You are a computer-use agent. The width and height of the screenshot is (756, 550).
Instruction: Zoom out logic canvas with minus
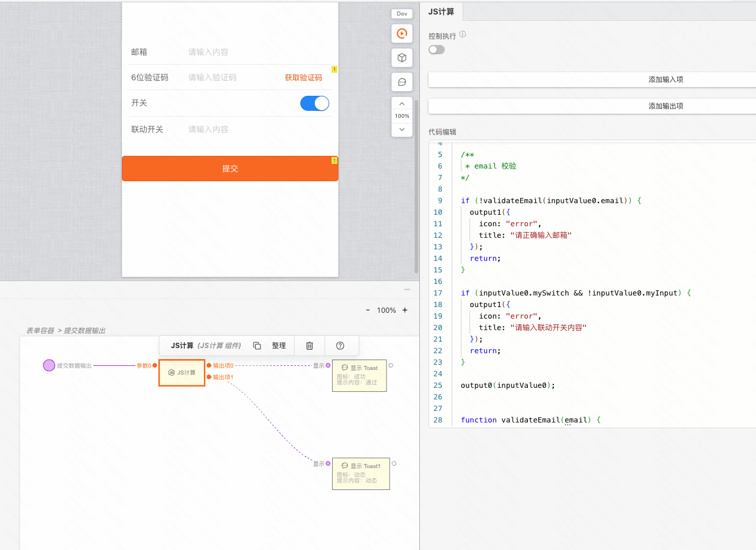368,310
